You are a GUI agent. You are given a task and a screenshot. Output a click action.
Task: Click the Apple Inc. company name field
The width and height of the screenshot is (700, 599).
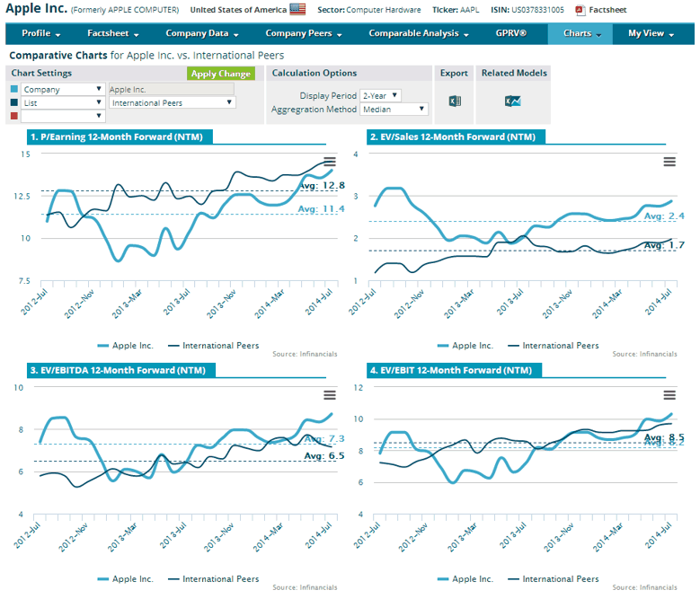[x=172, y=89]
